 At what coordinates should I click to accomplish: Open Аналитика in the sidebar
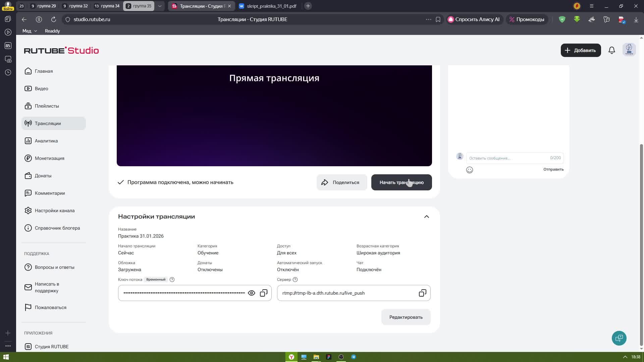[x=46, y=141]
